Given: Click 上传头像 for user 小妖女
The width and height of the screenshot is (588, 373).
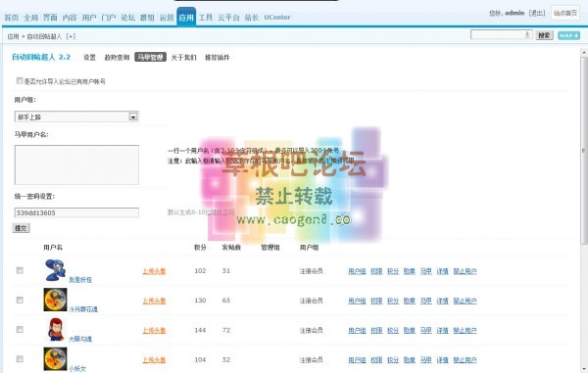Looking at the screenshot, I should [x=154, y=359].
